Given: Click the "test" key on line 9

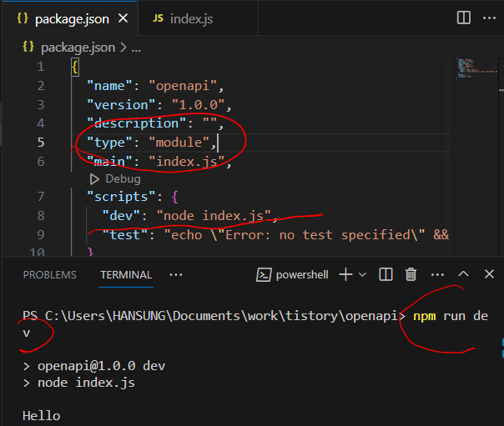Looking at the screenshot, I should (124, 235).
